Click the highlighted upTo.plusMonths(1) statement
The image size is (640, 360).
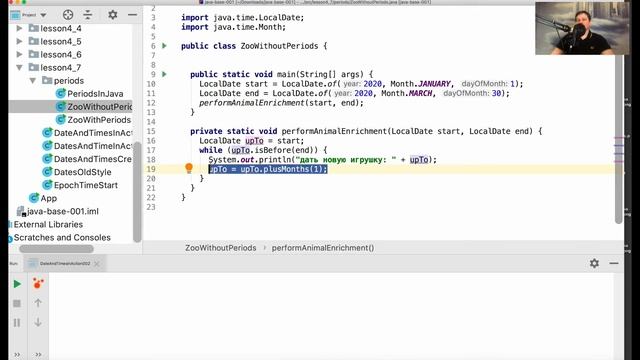pyautogui.click(x=268, y=169)
